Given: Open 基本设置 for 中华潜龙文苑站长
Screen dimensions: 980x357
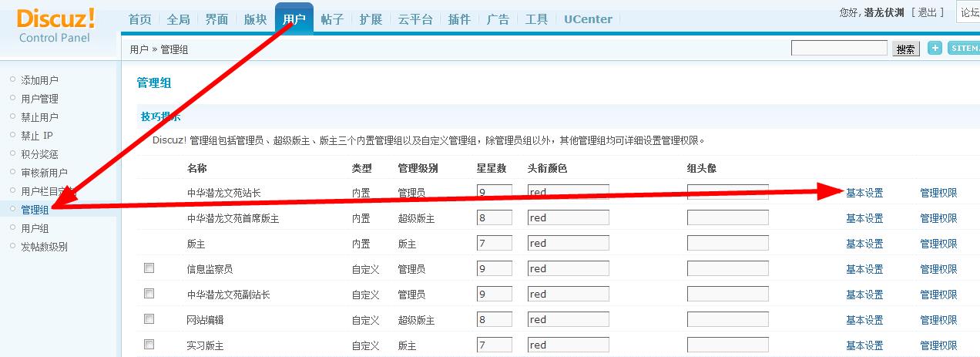Looking at the screenshot, I should [x=864, y=193].
